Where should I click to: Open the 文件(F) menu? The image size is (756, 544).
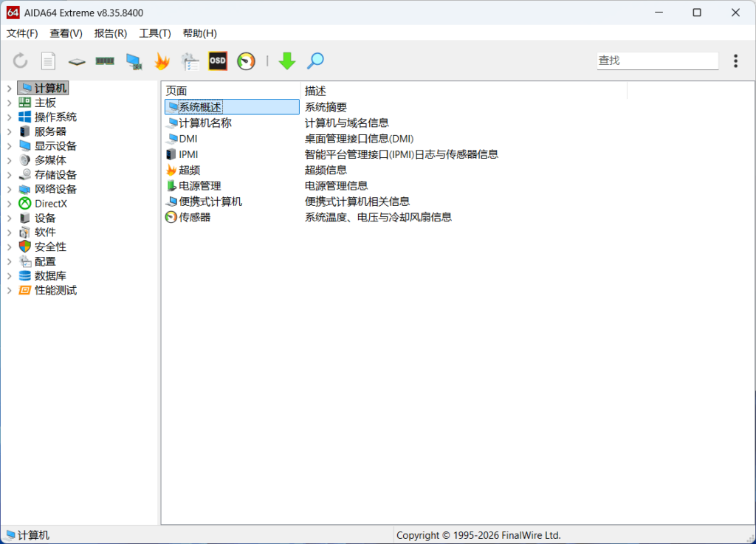pyautogui.click(x=22, y=33)
